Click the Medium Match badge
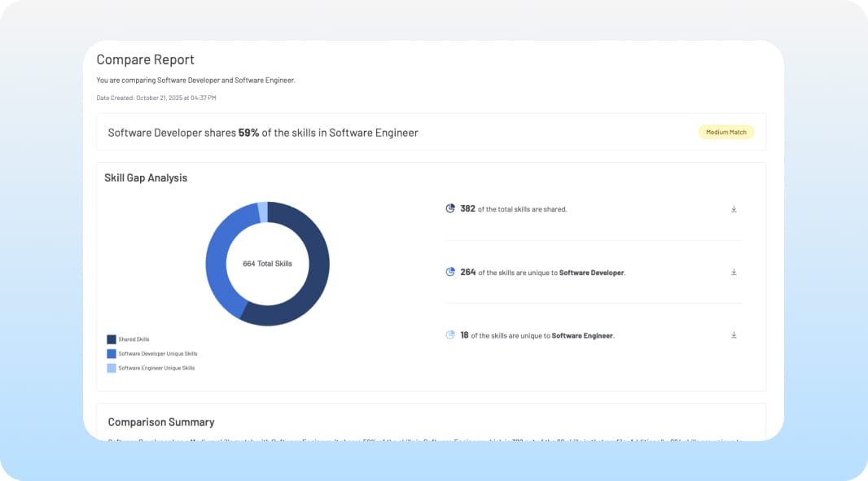Screen dimensions: 868x481 pos(726,131)
